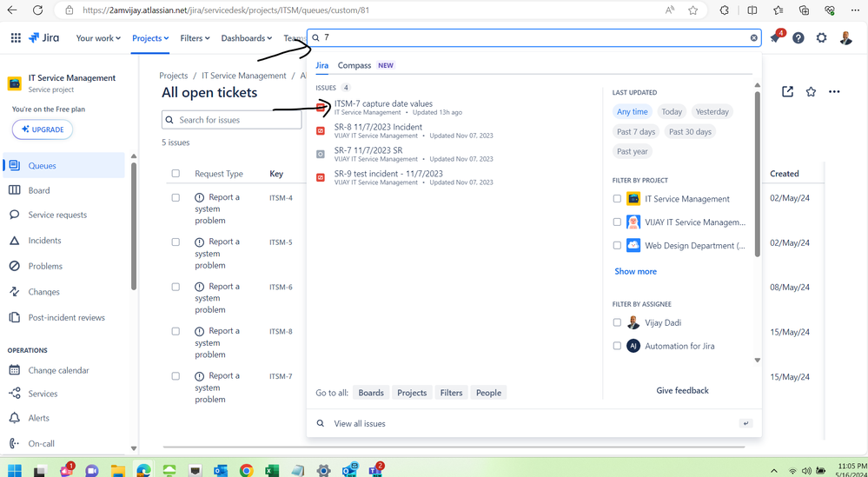Open the Jira app switcher grid

point(16,37)
